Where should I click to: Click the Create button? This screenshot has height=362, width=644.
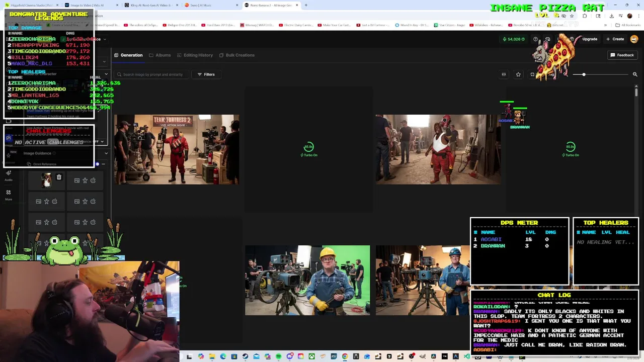point(615,39)
